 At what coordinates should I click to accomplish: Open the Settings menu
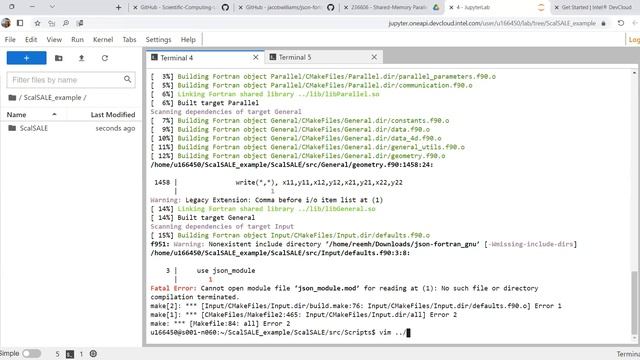pos(158,40)
